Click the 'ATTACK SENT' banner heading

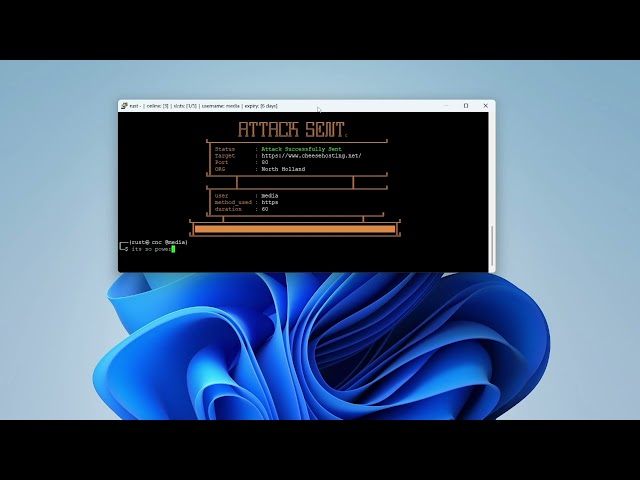(291, 129)
